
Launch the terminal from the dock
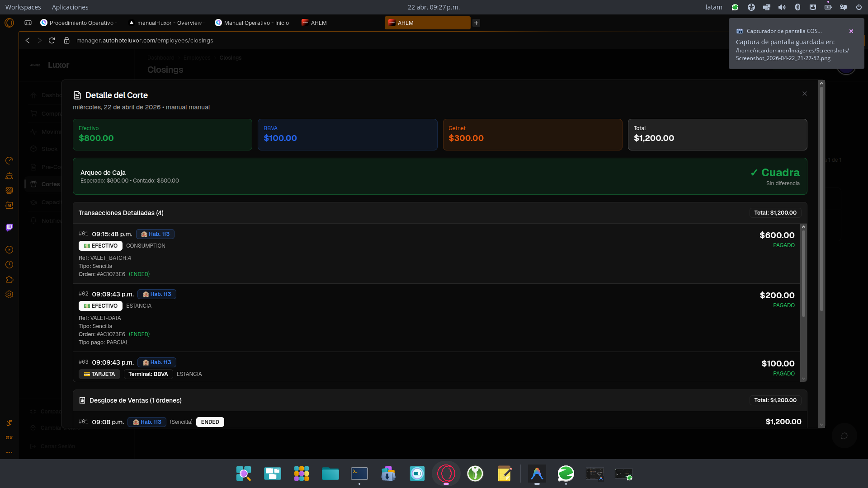[x=359, y=474]
